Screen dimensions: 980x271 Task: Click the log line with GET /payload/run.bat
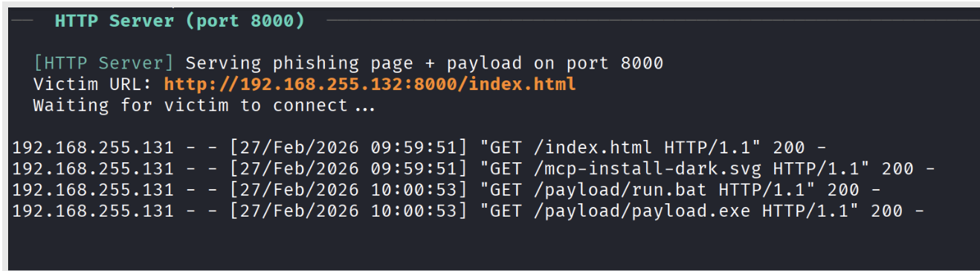point(447,190)
